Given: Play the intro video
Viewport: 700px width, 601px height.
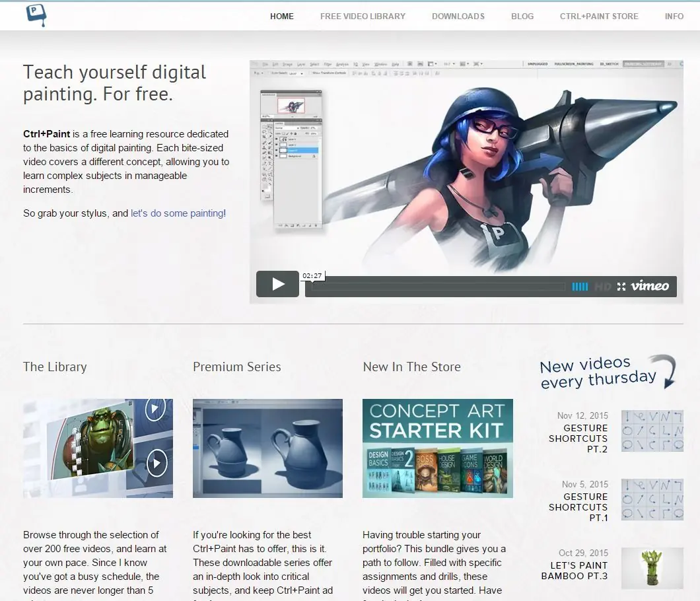Looking at the screenshot, I should click(277, 284).
